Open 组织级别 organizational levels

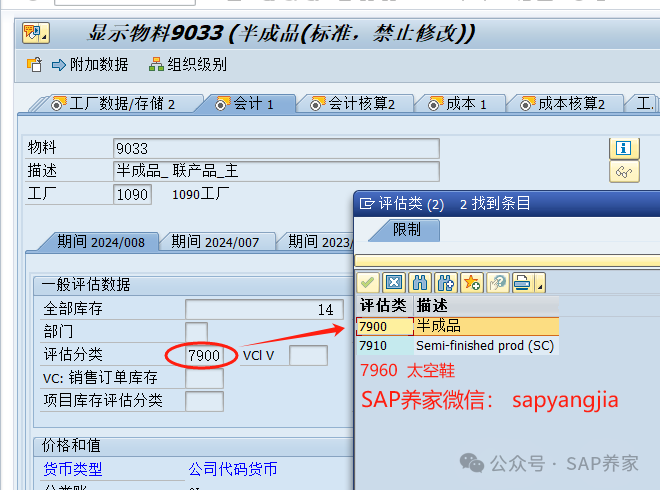(x=188, y=65)
